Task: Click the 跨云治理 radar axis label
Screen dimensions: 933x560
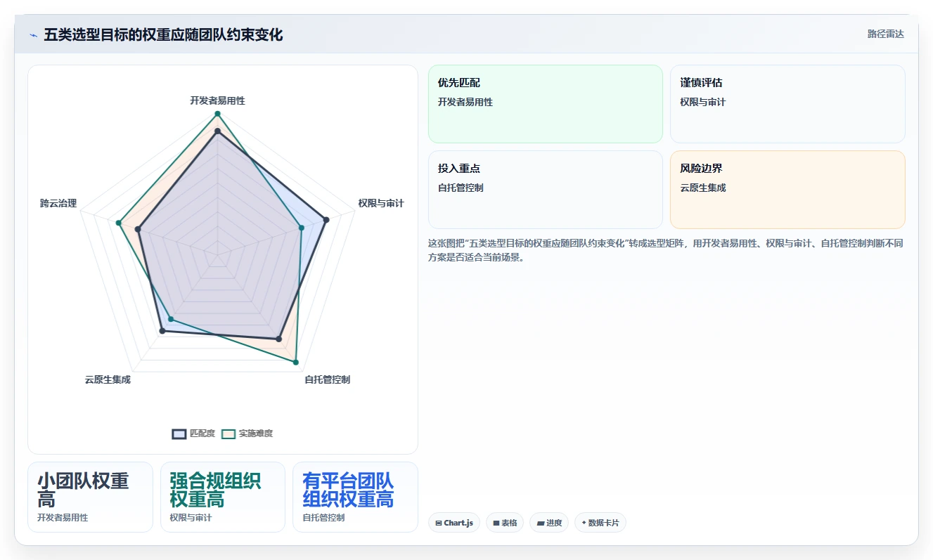Action: (58, 203)
